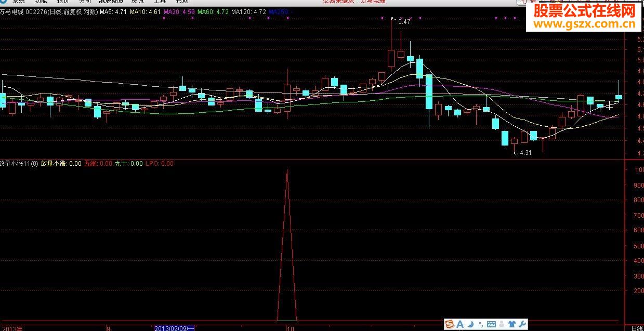The image size is (644, 331).
Task: Click the 日线 period label
Action: (x=637, y=328)
